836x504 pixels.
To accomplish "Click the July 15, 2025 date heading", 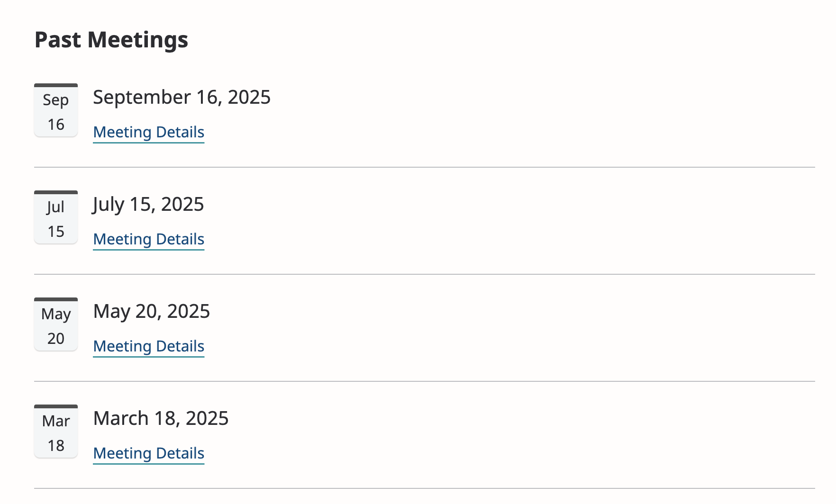I will [148, 204].
